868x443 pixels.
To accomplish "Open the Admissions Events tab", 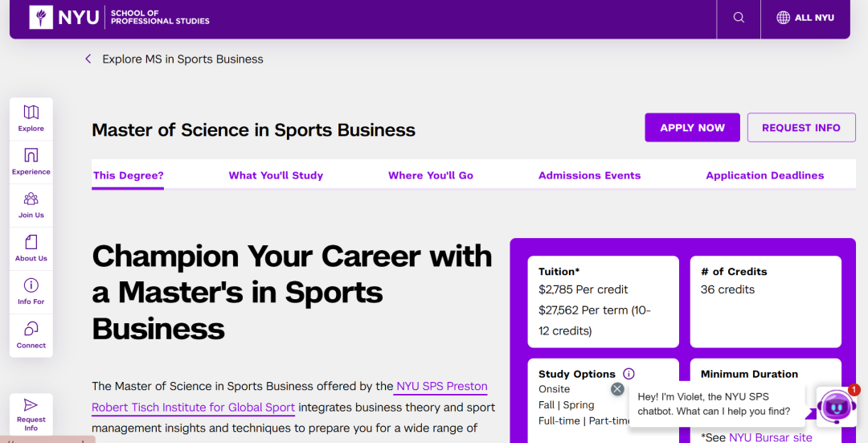I will [x=590, y=175].
